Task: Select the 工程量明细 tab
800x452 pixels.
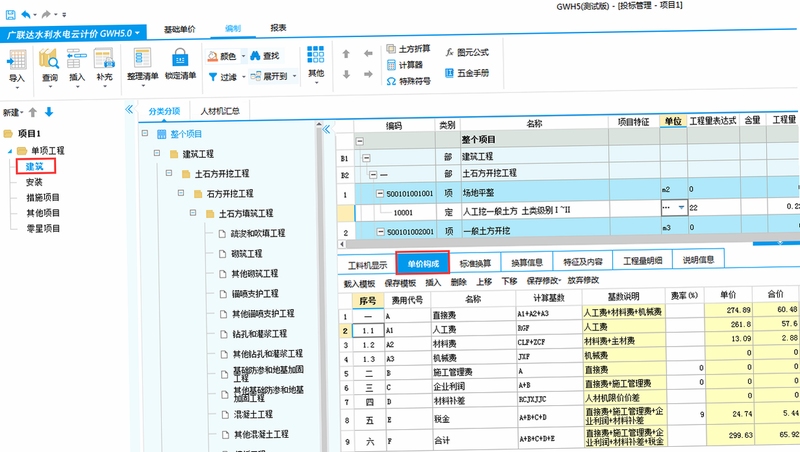Action: tap(642, 260)
